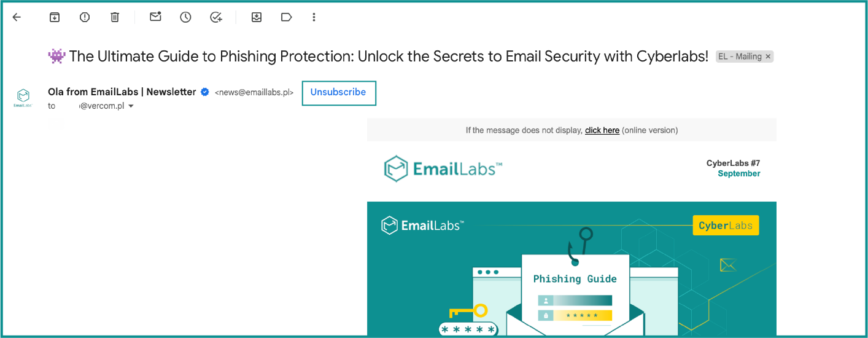
Task: Click the EmailLabs sender avatar
Action: [23, 98]
